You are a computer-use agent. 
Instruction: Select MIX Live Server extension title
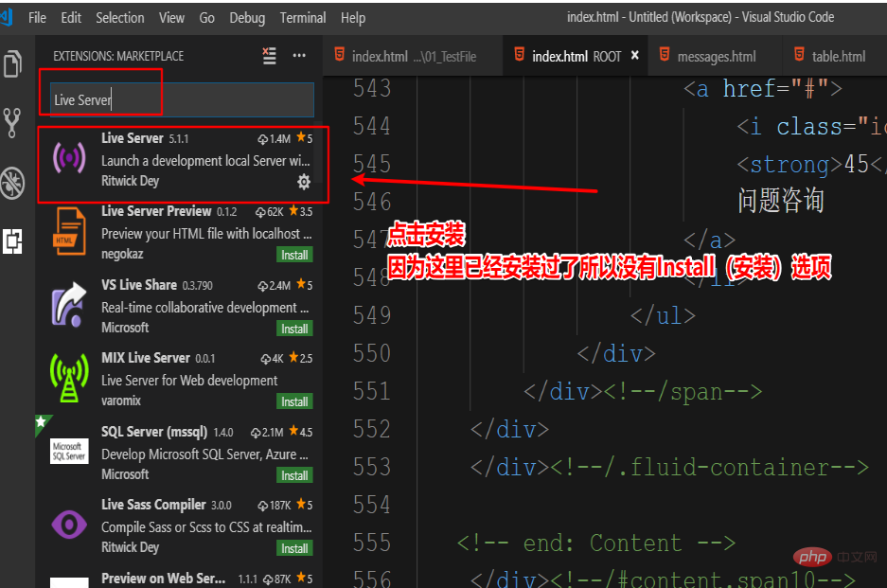[146, 358]
